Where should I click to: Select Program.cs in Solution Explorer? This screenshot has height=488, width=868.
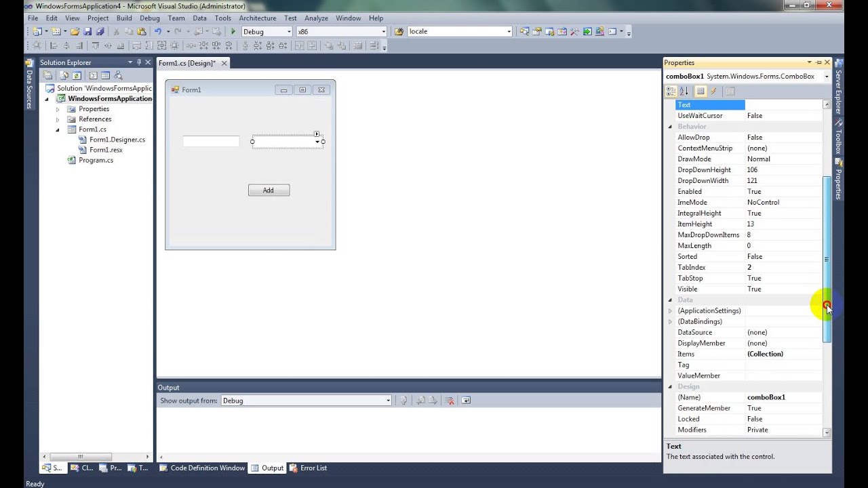(x=96, y=161)
